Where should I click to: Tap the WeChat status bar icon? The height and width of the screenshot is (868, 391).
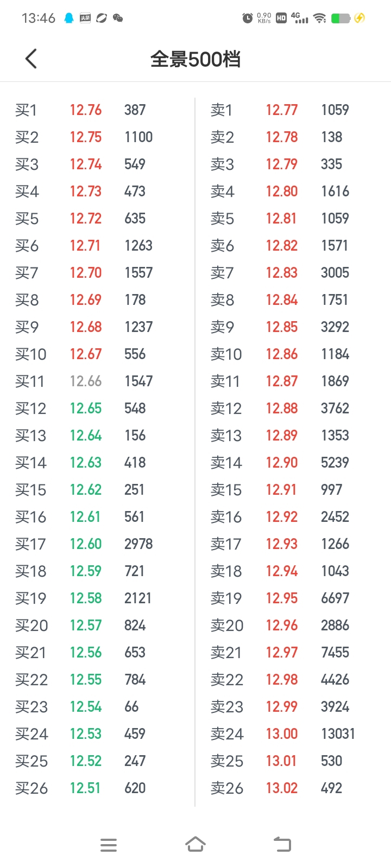118,18
